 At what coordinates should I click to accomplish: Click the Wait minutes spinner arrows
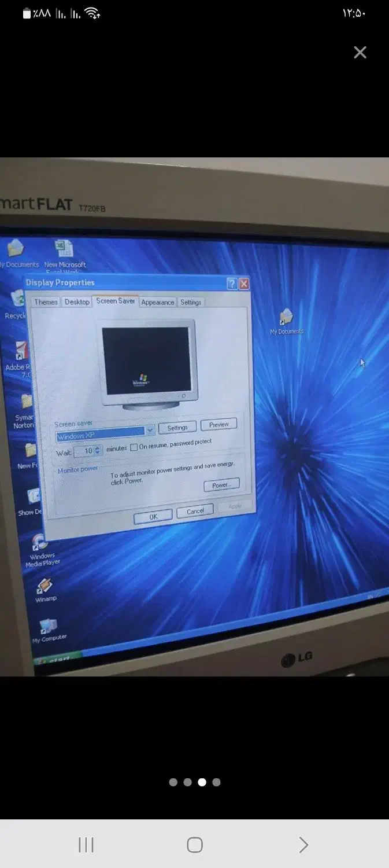[x=98, y=450]
